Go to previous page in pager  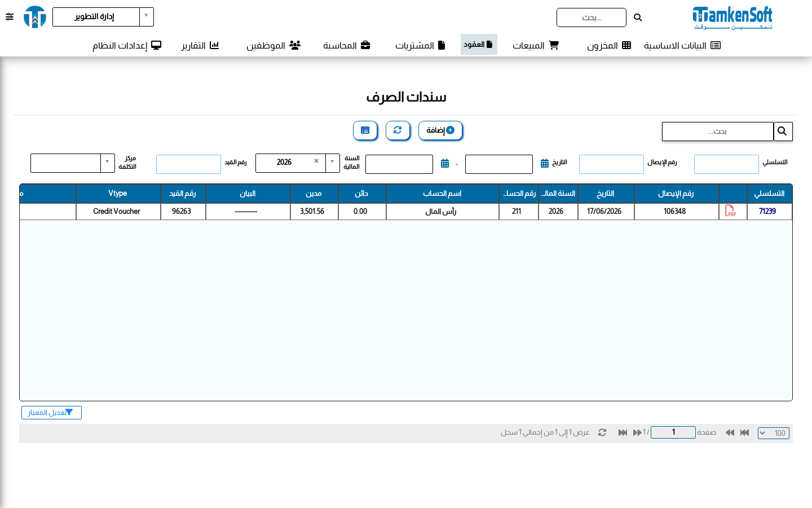(x=730, y=432)
